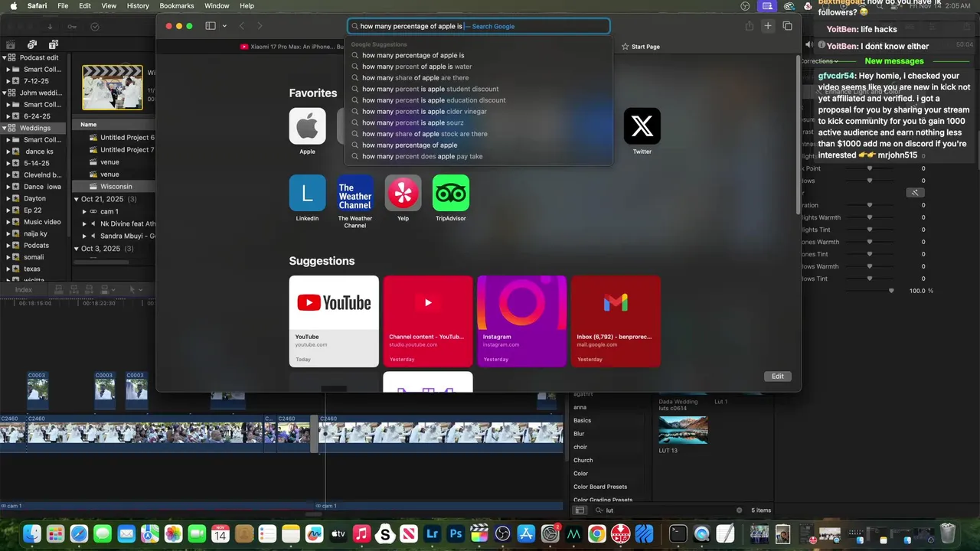Open Finder in the Dock
Viewport: 980px width, 551px height.
point(32,533)
